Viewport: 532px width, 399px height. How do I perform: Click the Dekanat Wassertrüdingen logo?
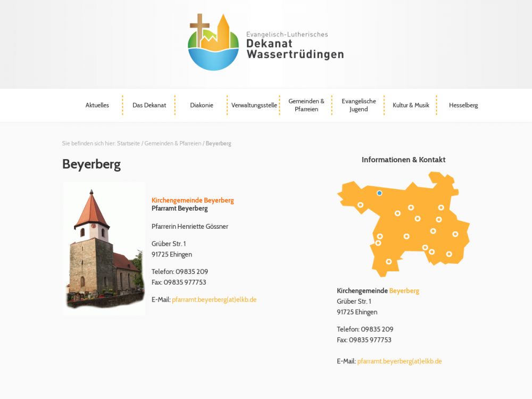[266, 43]
